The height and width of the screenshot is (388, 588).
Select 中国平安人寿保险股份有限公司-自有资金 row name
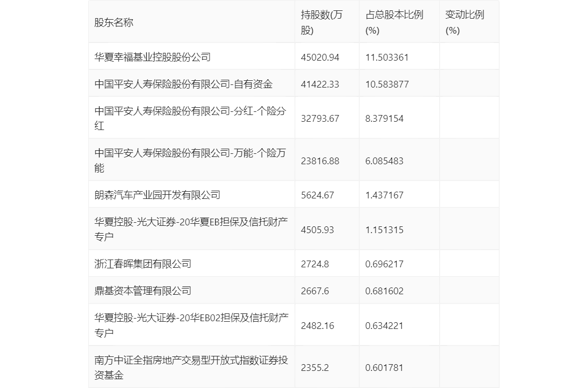point(184,84)
